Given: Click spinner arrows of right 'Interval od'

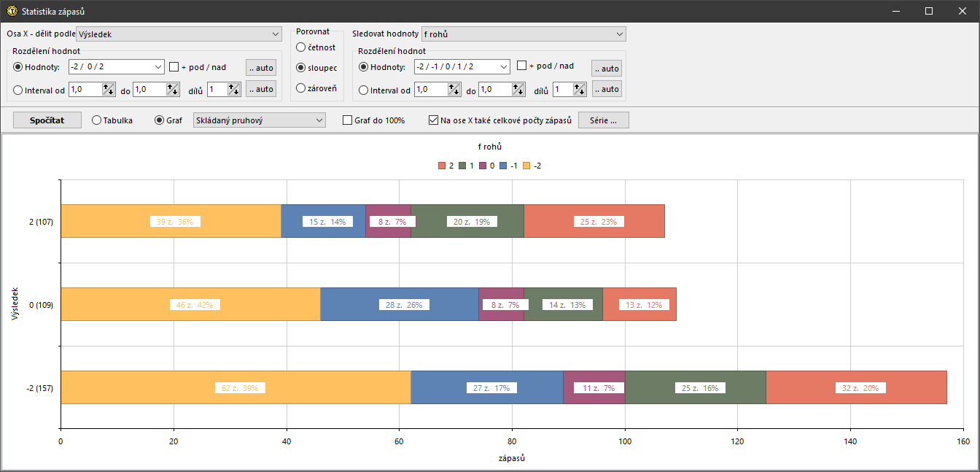Looking at the screenshot, I should click(x=454, y=89).
